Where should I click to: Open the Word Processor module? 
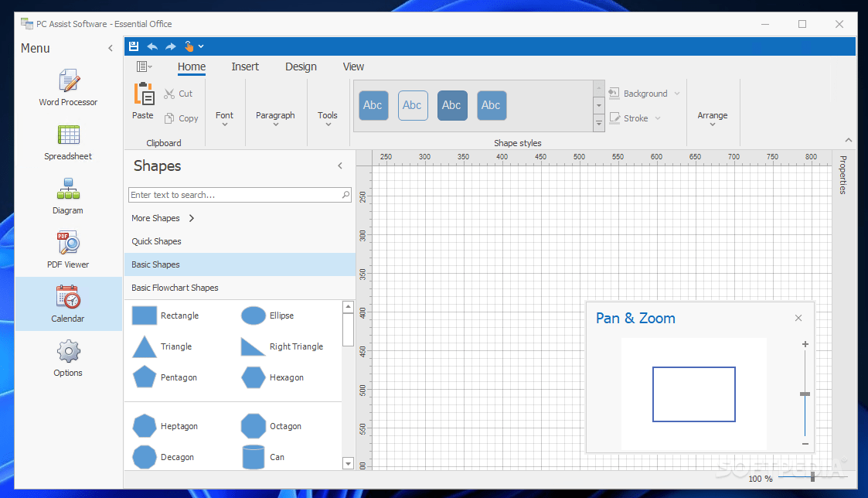[x=67, y=87]
